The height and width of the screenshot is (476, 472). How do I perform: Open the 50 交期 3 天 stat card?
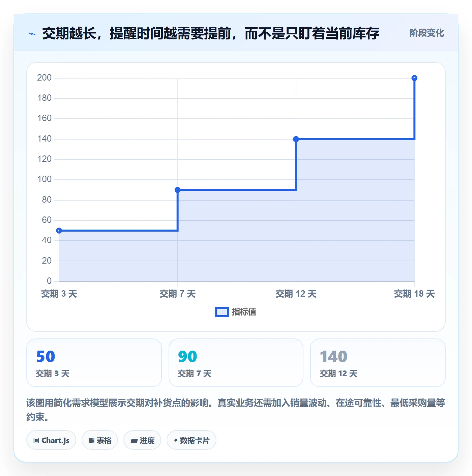coord(94,363)
